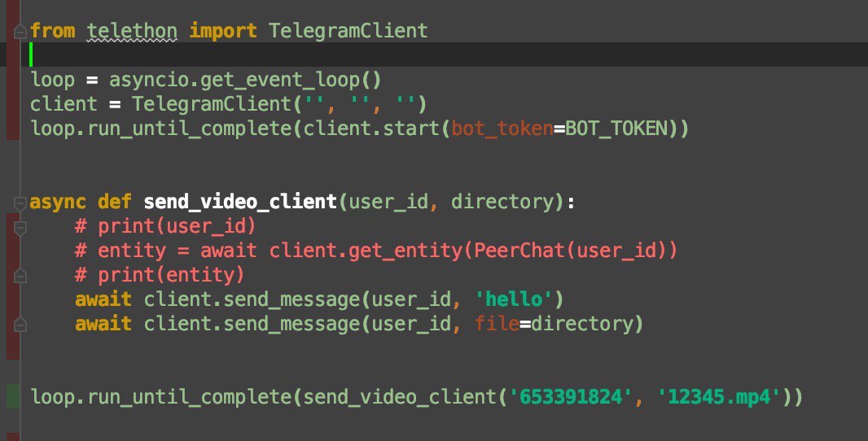Click the '653391824' string
Viewport: 868px width, 441px height.
pos(570,397)
